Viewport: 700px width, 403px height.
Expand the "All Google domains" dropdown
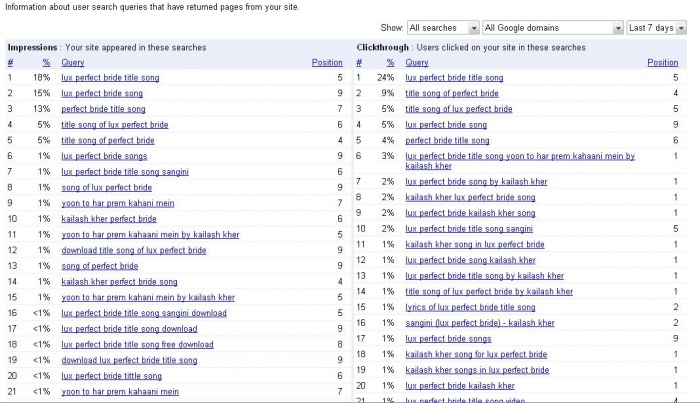pos(551,28)
